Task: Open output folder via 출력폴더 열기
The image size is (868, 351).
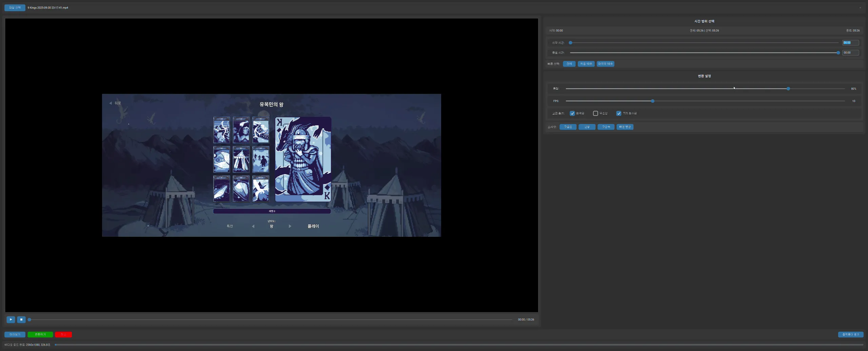Action: (851, 335)
